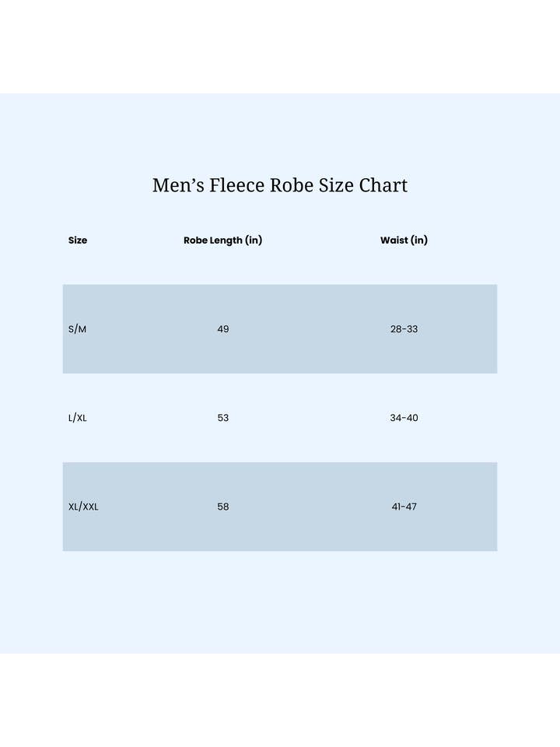Click the "(in)" unit after Waist
The image size is (560, 747).
tap(419, 240)
